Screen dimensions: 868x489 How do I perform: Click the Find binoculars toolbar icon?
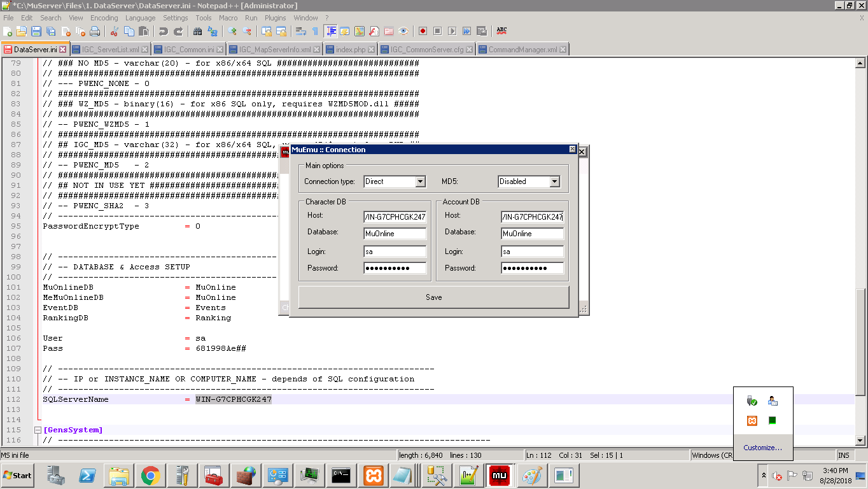(x=197, y=31)
